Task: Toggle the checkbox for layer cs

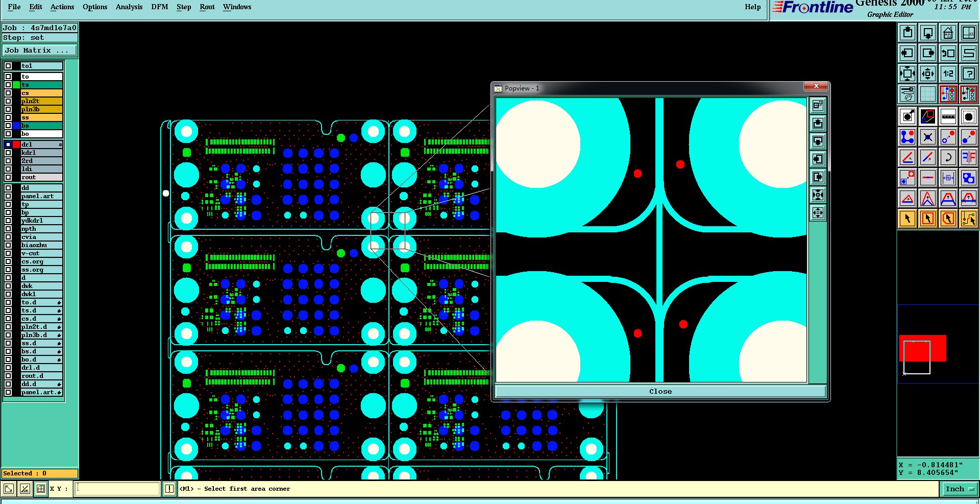Action: [8, 93]
